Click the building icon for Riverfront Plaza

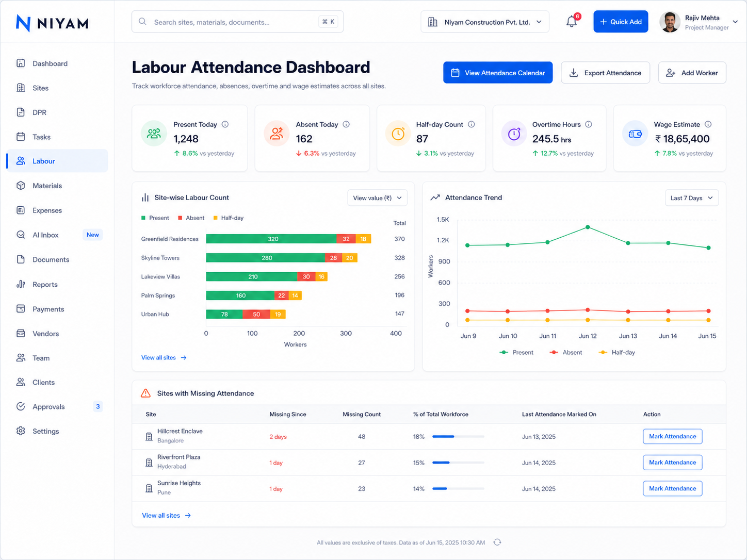point(149,463)
